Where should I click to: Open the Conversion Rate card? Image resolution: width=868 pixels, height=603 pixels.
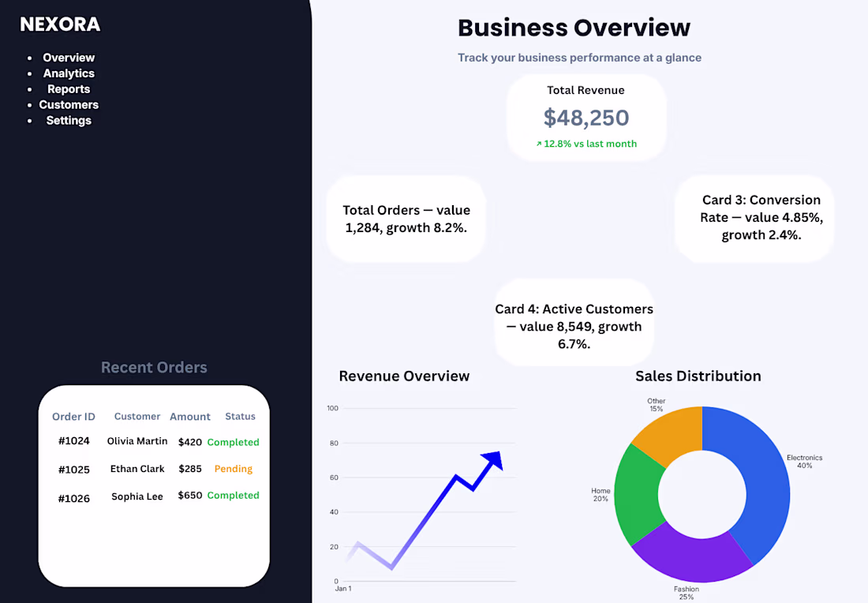754,219
